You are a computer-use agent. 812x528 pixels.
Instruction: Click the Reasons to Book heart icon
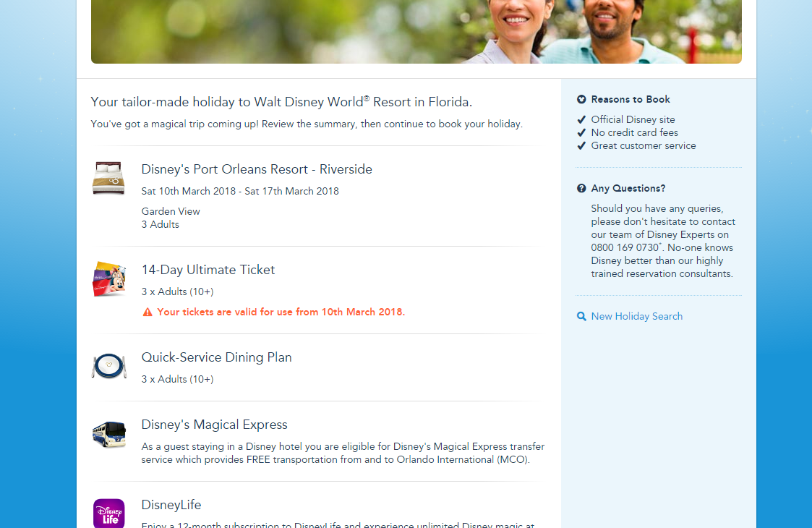tap(581, 100)
